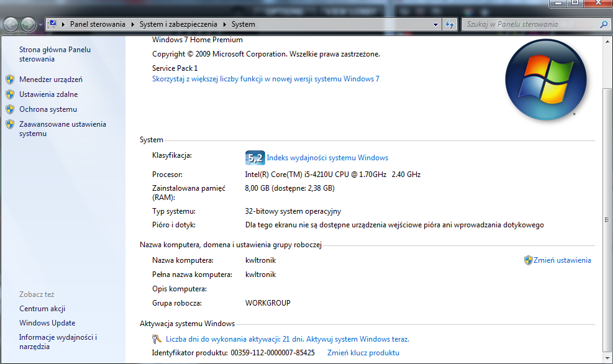Select System breadcrumb segment

coord(243,24)
